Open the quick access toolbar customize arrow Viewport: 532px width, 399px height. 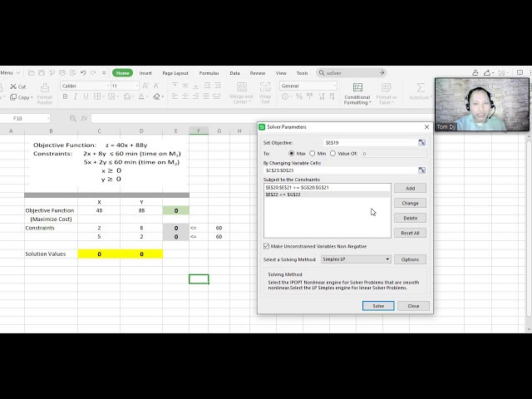tap(104, 73)
